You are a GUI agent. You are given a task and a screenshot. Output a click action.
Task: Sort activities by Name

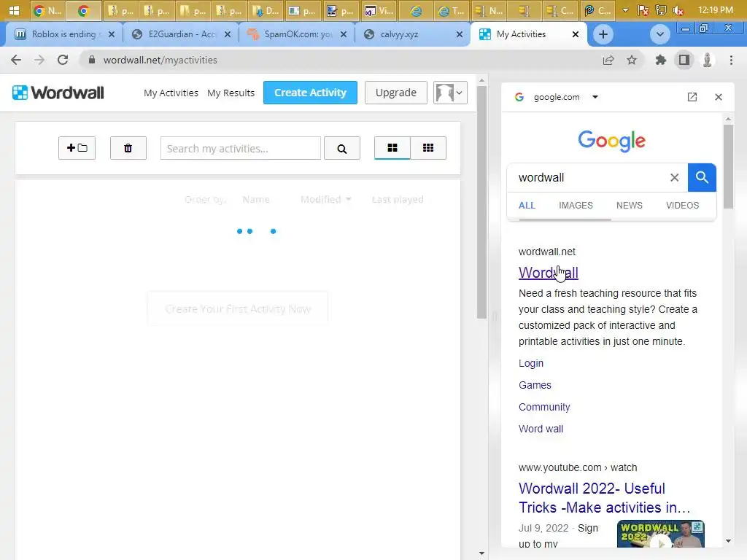pyautogui.click(x=256, y=199)
